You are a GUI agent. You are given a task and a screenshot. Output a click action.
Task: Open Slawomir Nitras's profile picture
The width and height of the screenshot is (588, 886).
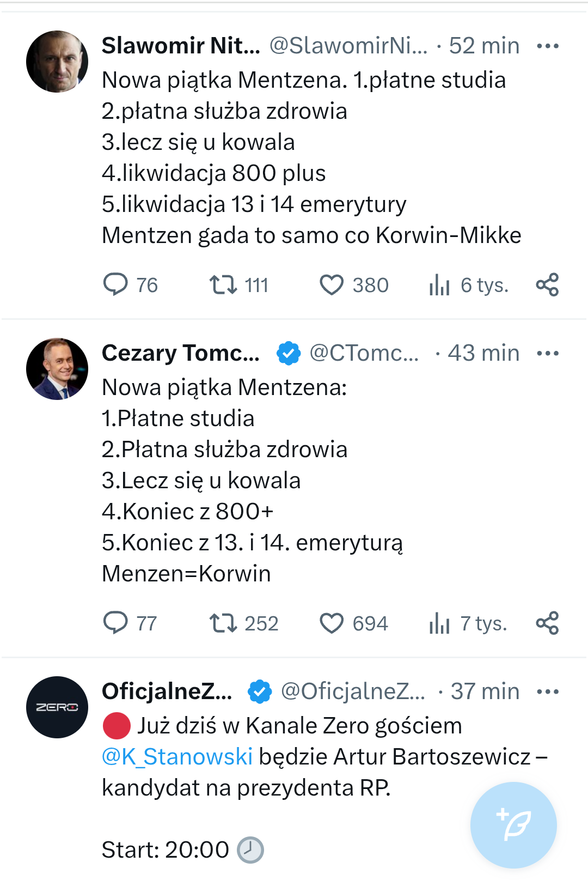(57, 62)
